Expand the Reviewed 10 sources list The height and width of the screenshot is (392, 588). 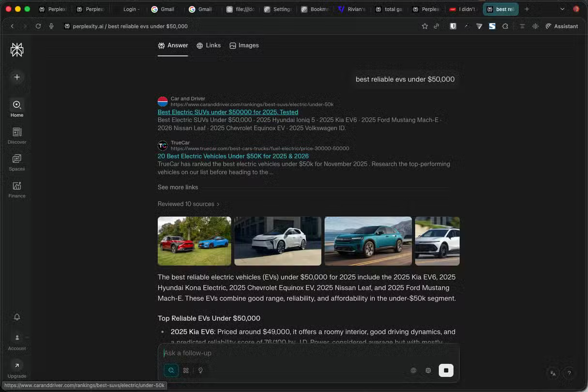click(x=188, y=204)
